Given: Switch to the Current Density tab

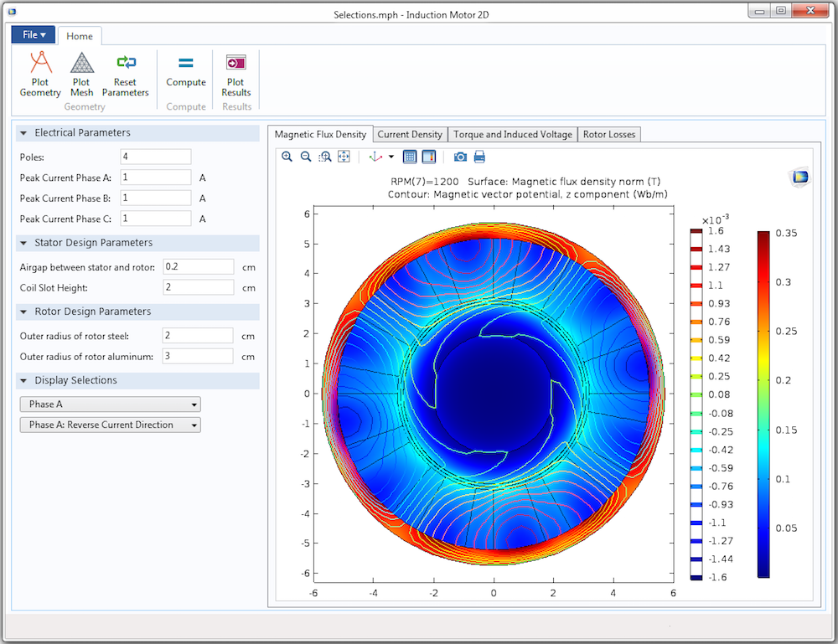Looking at the screenshot, I should pos(409,135).
